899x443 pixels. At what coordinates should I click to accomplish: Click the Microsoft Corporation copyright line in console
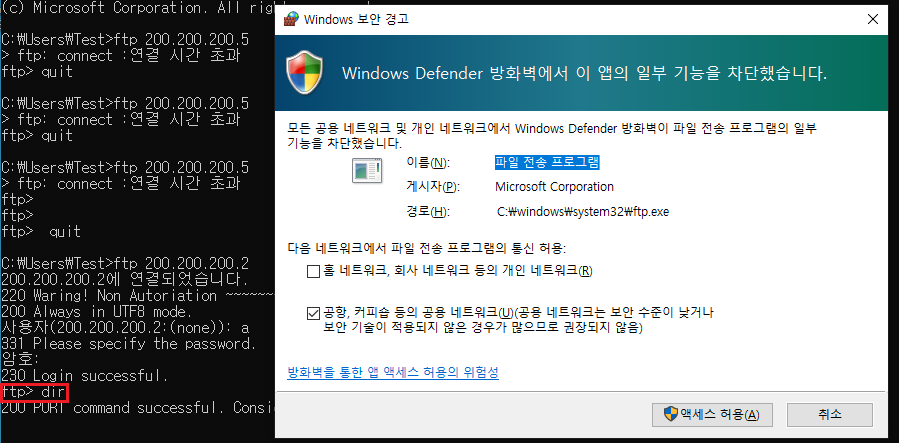[138, 8]
